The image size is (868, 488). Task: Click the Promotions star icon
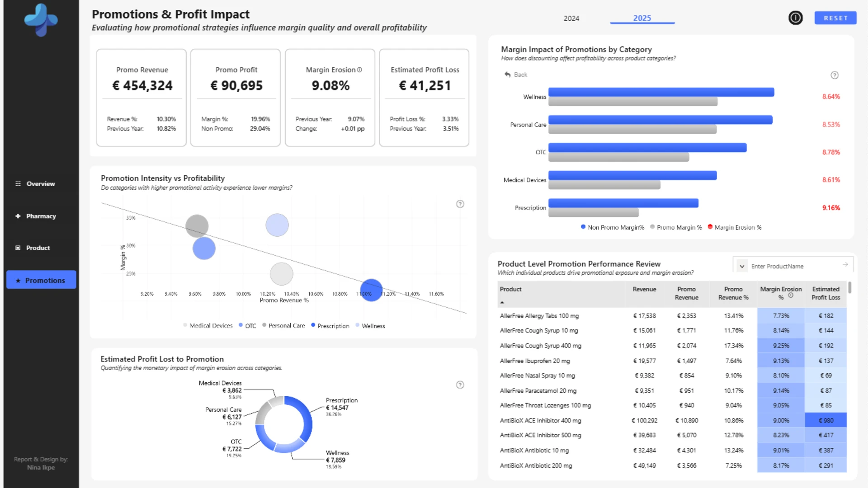pyautogui.click(x=18, y=281)
